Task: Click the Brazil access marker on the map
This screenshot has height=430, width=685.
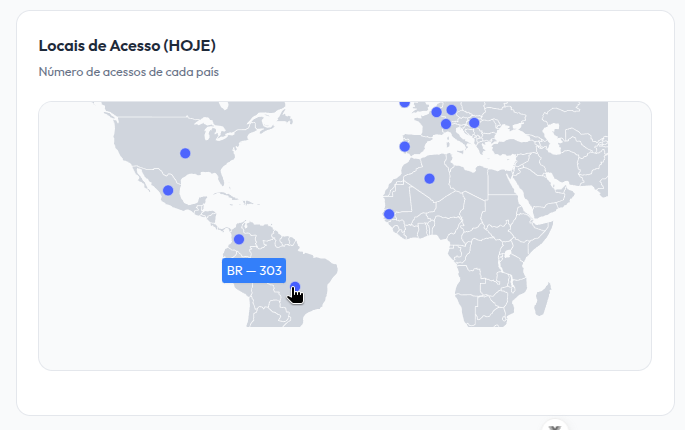Action: [x=294, y=287]
